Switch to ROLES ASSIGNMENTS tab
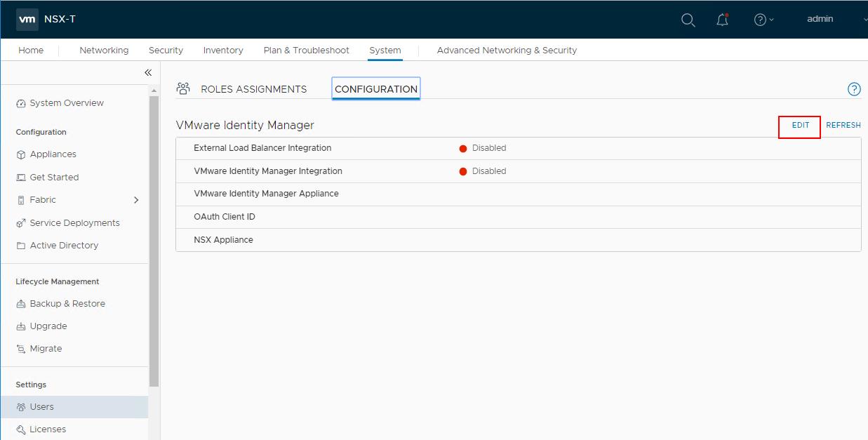The image size is (868, 440). coord(254,89)
